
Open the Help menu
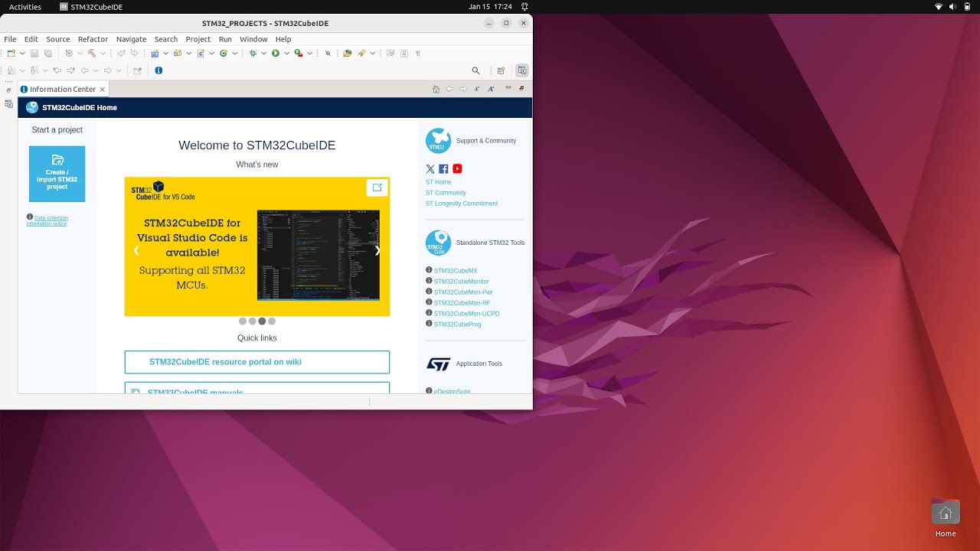point(283,39)
